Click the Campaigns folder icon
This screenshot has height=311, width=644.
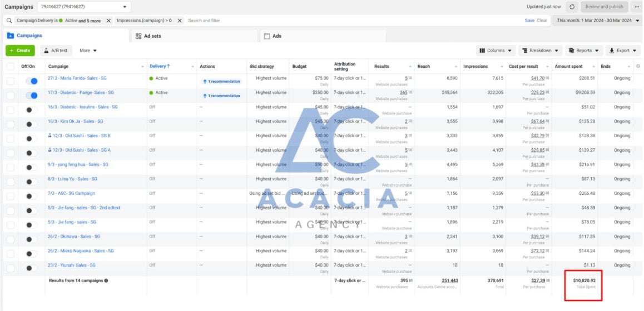point(10,36)
